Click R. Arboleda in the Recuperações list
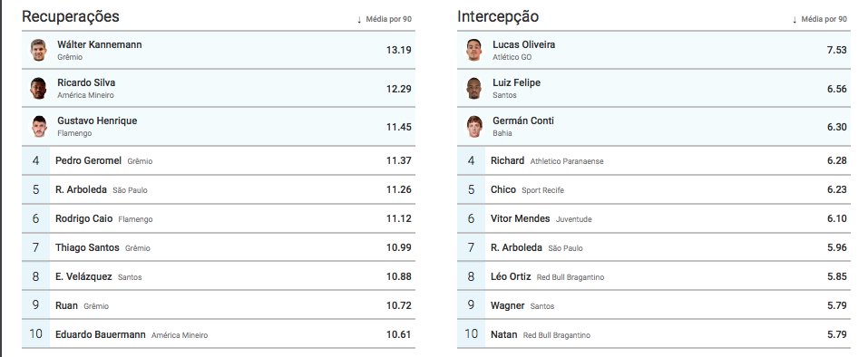Screen dimensions: 868x357 coord(81,189)
